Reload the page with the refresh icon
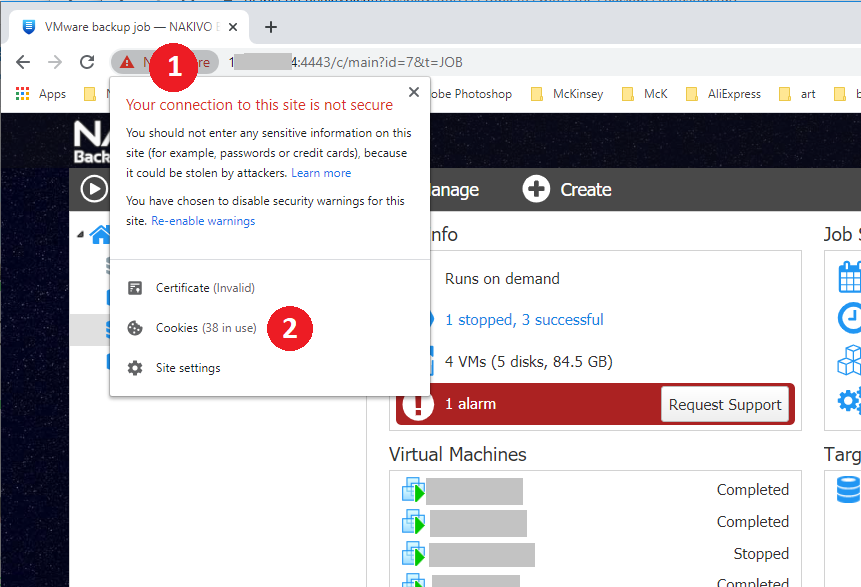Screen dimensions: 861x587 [x=87, y=62]
